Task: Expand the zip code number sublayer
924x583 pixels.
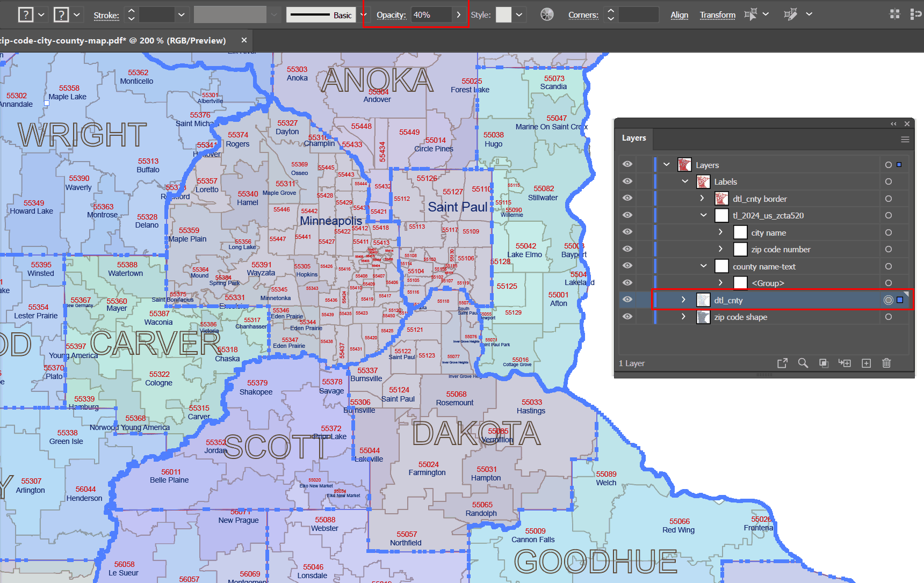Action: (x=720, y=249)
